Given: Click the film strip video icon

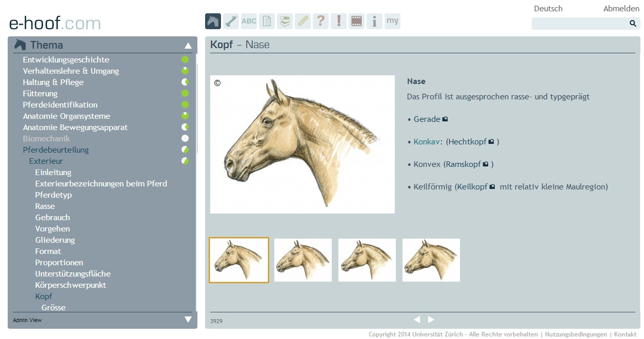Looking at the screenshot, I should coord(356,21).
